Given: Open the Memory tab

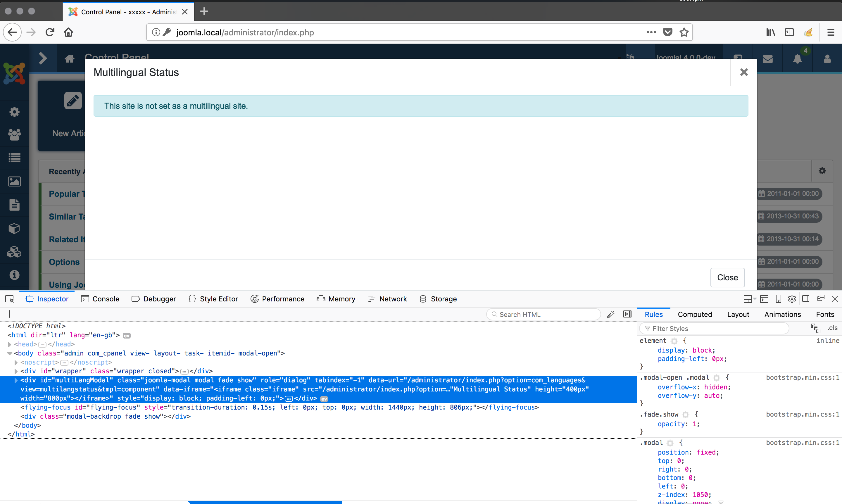Looking at the screenshot, I should tap(336, 299).
